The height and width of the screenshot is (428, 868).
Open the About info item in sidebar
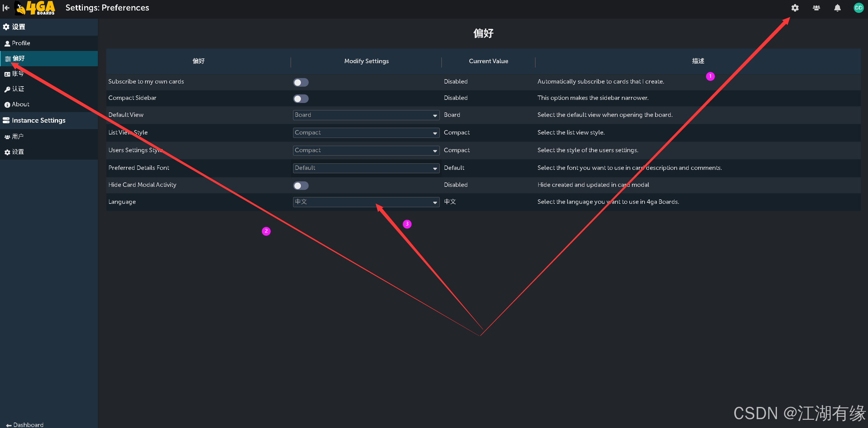tap(20, 104)
